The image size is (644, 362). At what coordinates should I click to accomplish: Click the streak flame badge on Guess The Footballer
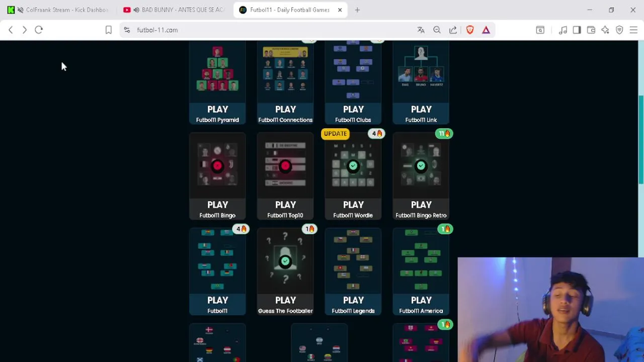pyautogui.click(x=309, y=229)
